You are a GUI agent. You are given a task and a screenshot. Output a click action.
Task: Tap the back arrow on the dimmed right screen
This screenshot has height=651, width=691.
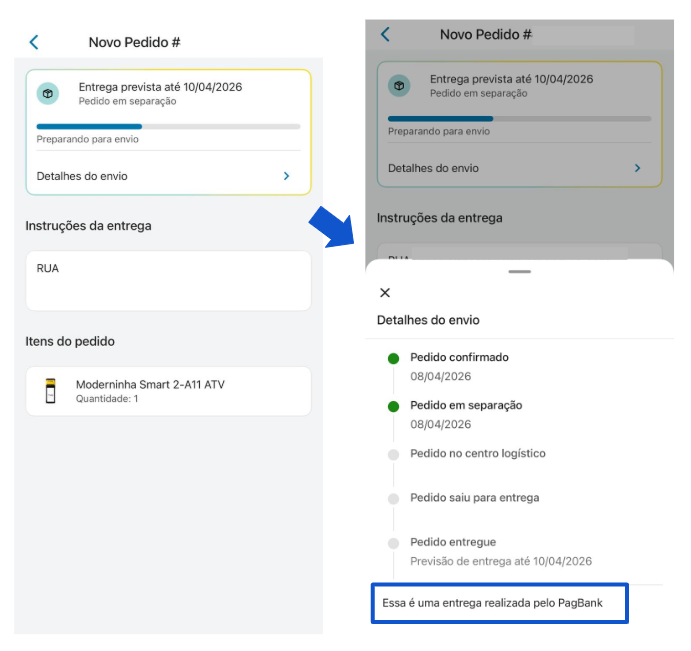click(385, 34)
